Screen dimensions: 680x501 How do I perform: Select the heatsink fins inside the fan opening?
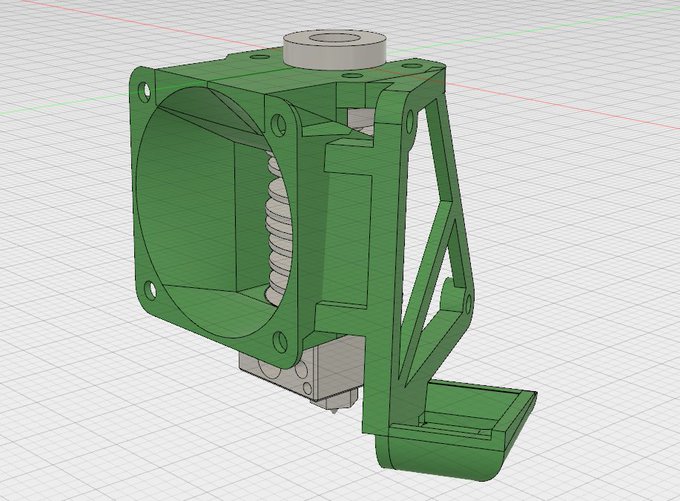coord(280,228)
